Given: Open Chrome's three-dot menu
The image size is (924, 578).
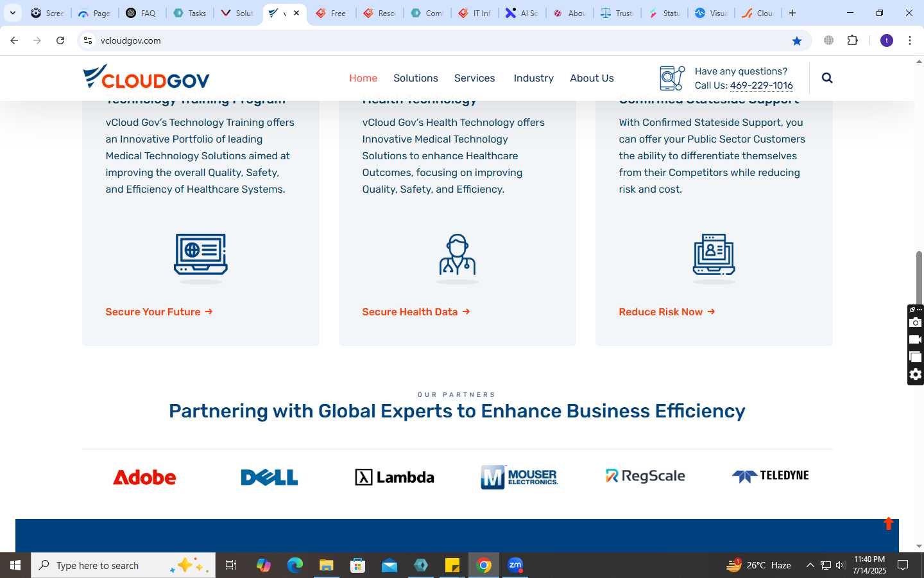Looking at the screenshot, I should pos(910,40).
